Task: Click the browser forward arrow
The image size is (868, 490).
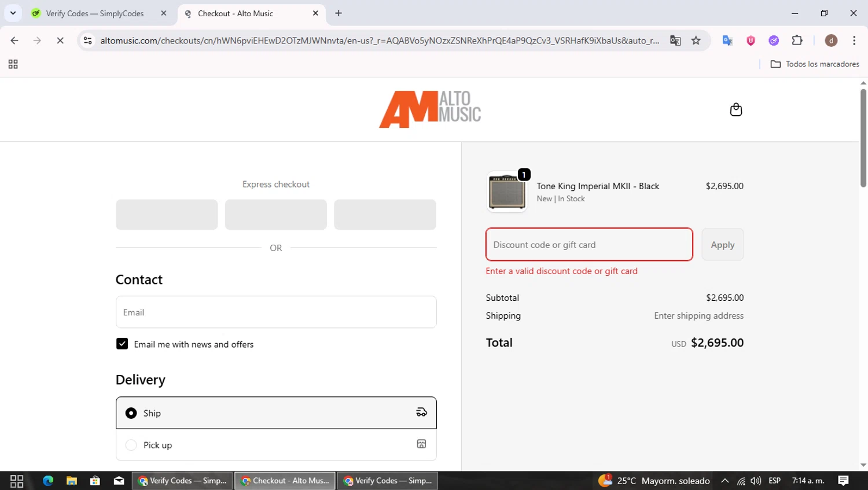Action: point(37,40)
